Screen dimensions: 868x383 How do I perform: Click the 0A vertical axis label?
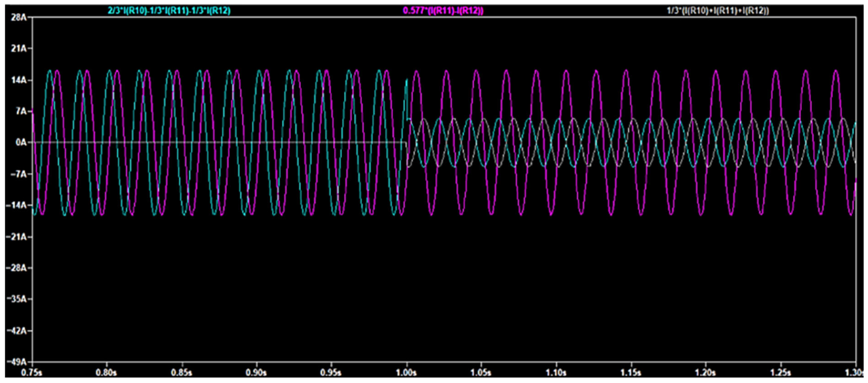21,143
